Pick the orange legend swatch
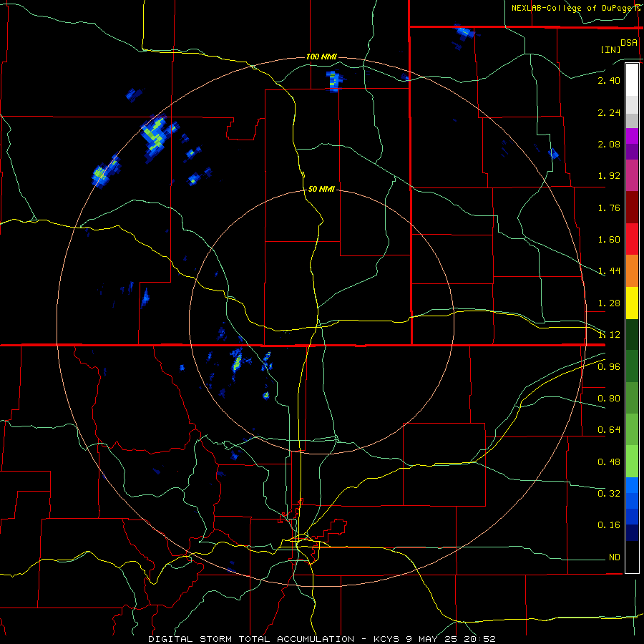 [632, 271]
